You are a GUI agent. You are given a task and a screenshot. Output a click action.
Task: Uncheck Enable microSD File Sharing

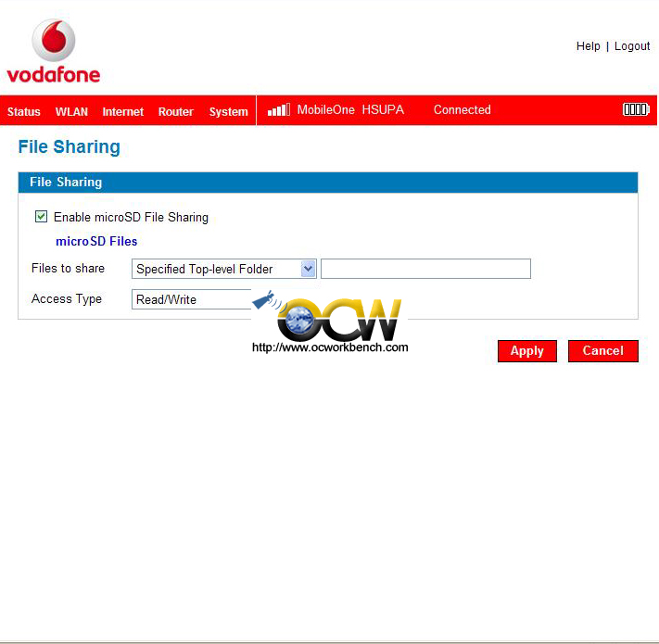pyautogui.click(x=41, y=217)
